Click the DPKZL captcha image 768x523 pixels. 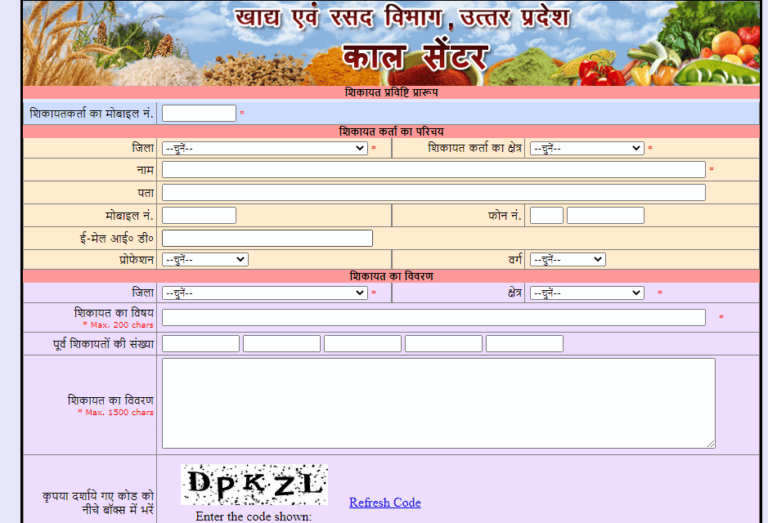[254, 485]
